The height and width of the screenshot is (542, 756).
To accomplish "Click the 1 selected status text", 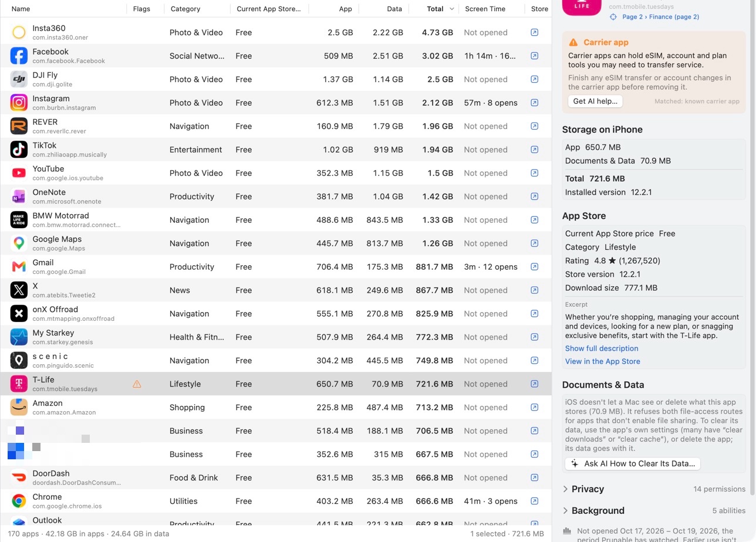I will click(x=507, y=534).
